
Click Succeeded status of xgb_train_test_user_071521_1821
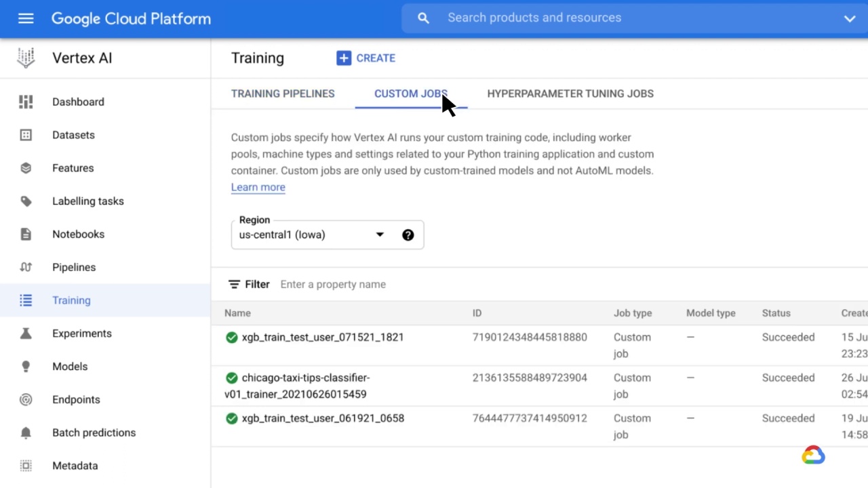point(788,338)
